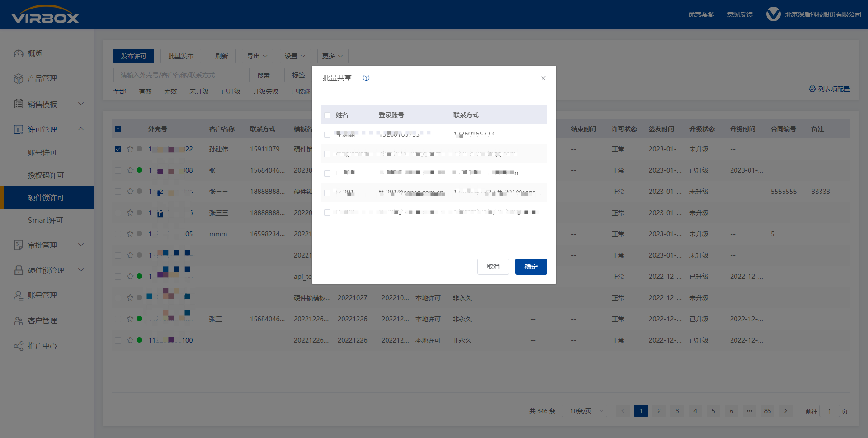
Task: Go to the previous page arrow
Action: tap(623, 411)
